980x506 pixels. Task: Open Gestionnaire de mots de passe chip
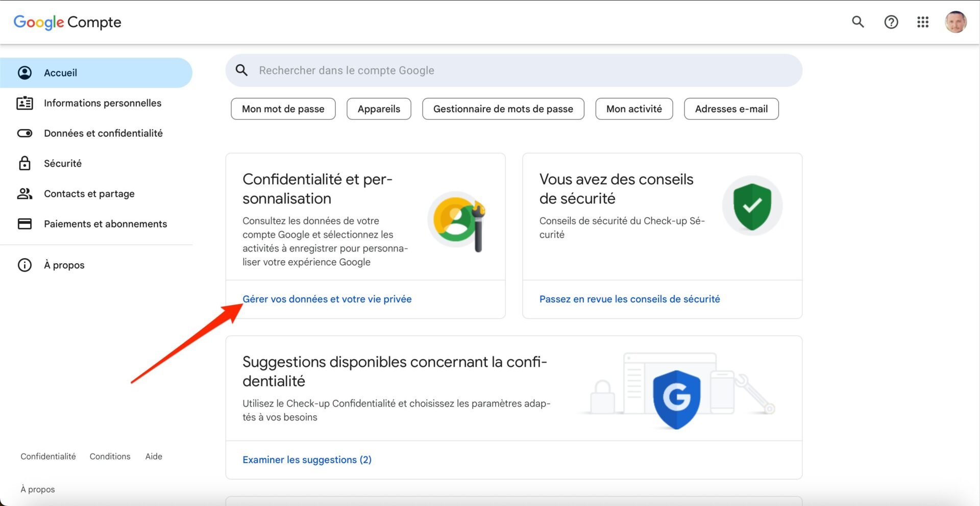(x=503, y=109)
